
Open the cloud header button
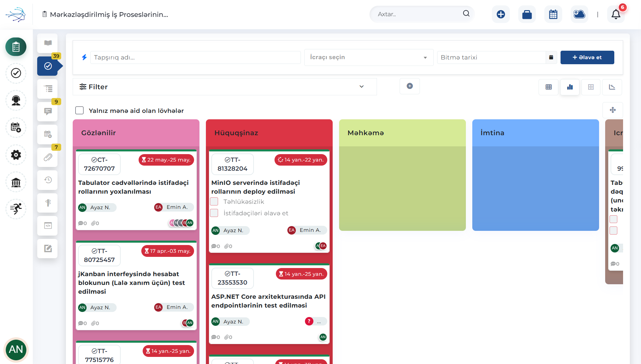(x=579, y=14)
